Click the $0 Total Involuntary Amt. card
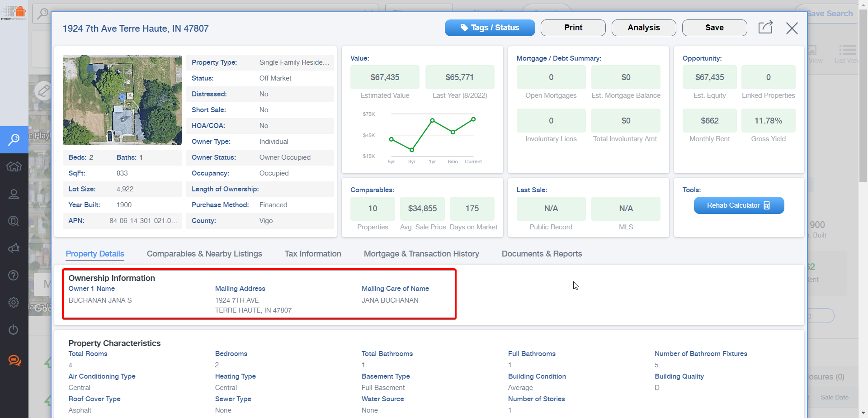The height and width of the screenshot is (418, 868). [626, 121]
